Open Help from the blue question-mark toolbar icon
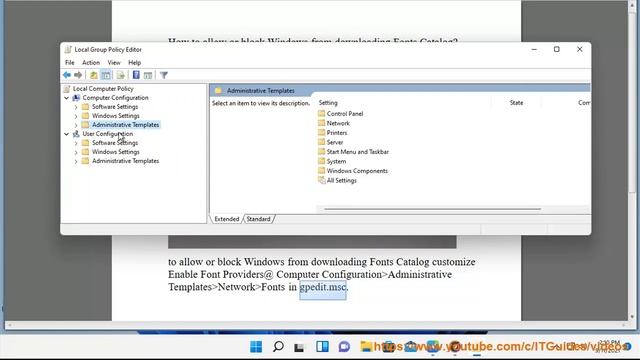This screenshot has height=360, width=640. (136, 75)
